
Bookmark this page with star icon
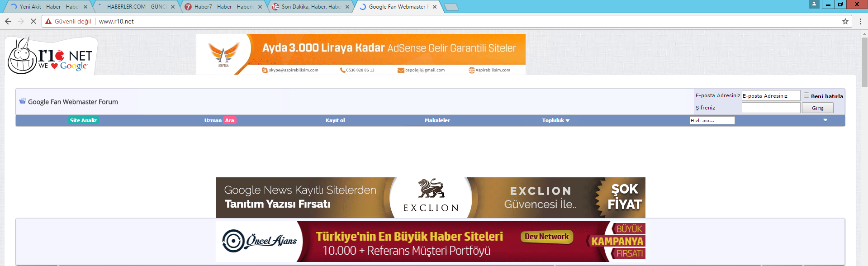point(845,21)
